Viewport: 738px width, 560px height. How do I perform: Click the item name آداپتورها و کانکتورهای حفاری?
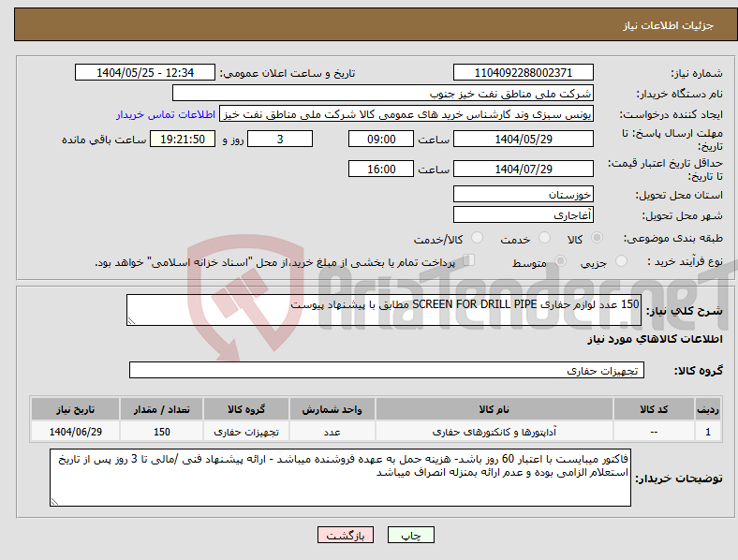(494, 432)
